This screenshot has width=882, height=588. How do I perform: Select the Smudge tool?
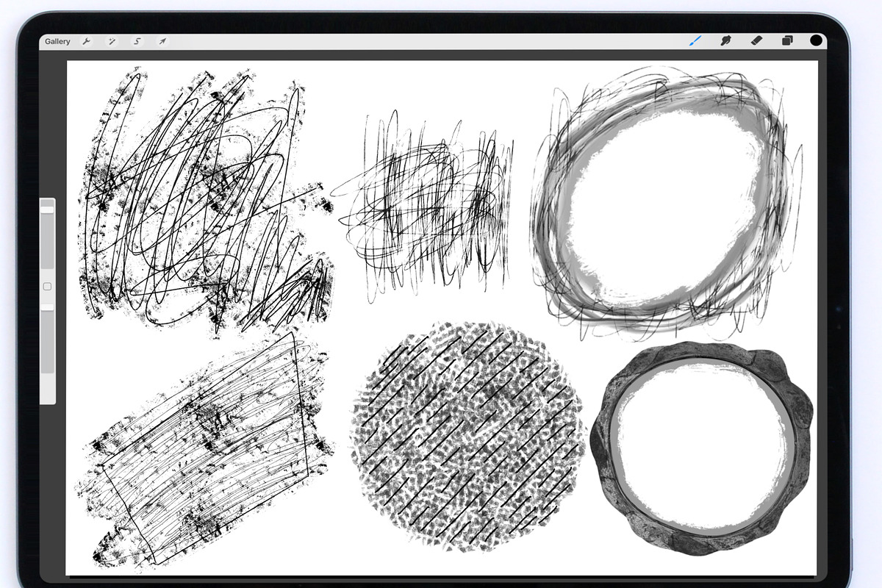coord(725,40)
